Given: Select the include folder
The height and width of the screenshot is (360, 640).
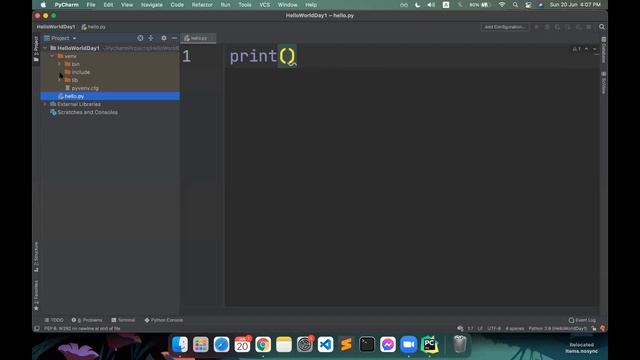Looking at the screenshot, I should click(110, 72).
